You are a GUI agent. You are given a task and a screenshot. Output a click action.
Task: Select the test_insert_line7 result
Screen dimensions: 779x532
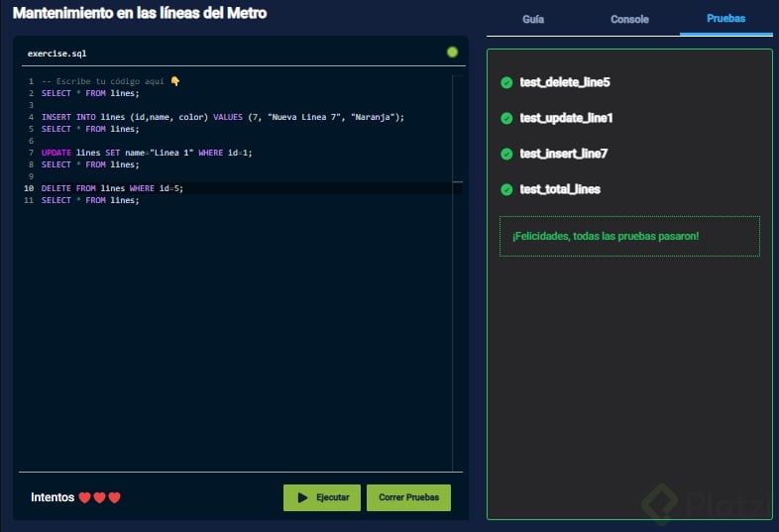[x=563, y=154]
